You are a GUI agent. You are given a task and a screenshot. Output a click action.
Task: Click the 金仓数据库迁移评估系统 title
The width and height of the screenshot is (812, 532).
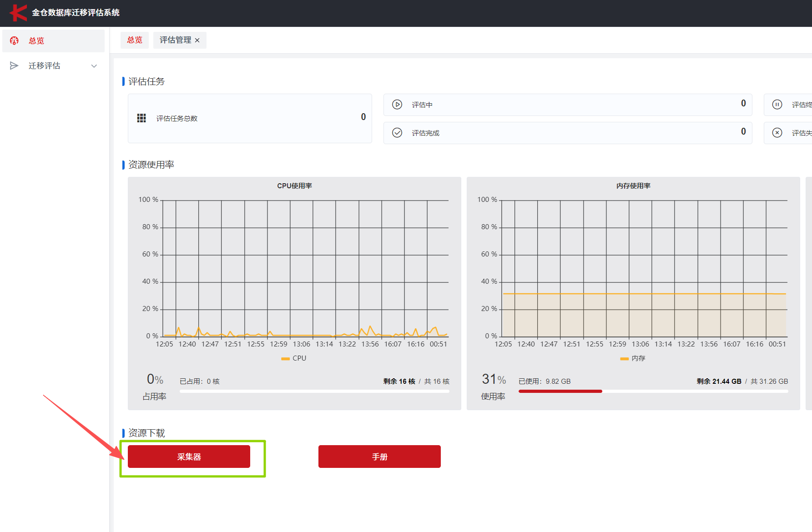(76, 13)
